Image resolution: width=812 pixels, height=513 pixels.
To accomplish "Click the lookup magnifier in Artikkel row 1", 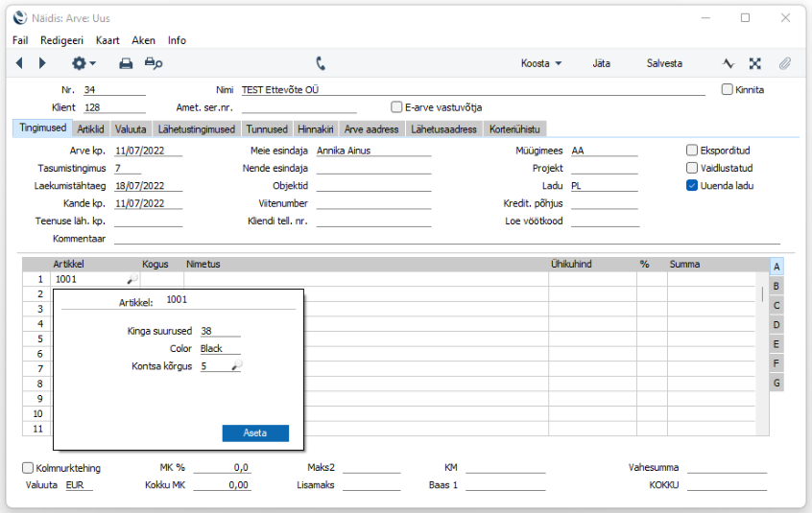I will coord(132,279).
